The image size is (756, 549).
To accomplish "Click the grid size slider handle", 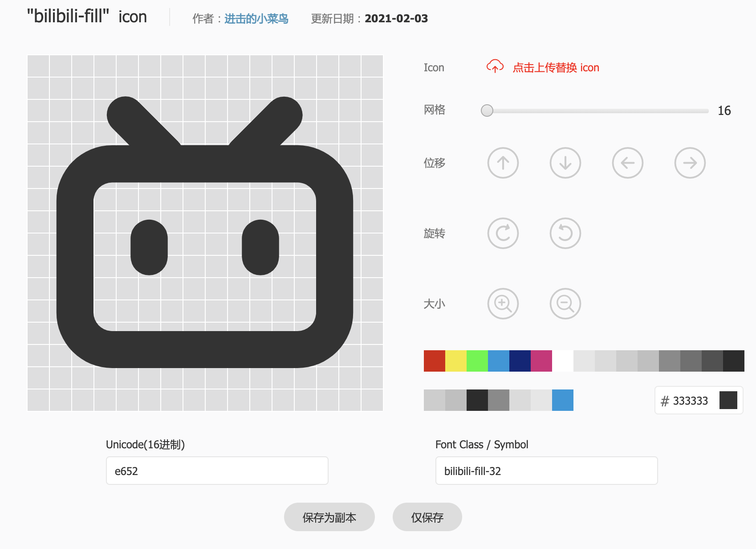I will [487, 111].
